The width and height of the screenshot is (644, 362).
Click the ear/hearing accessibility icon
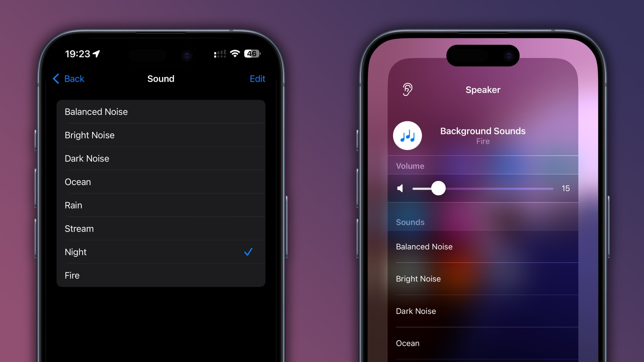click(x=407, y=89)
